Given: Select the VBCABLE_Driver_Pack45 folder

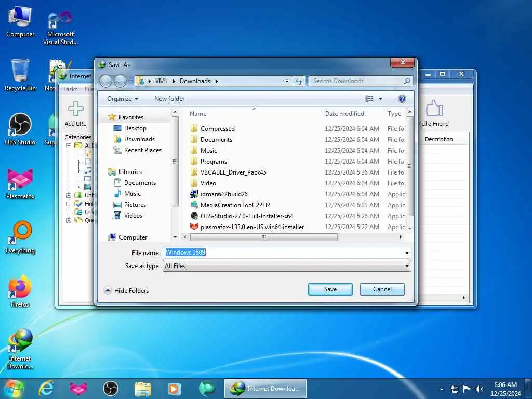Looking at the screenshot, I should 228,172.
